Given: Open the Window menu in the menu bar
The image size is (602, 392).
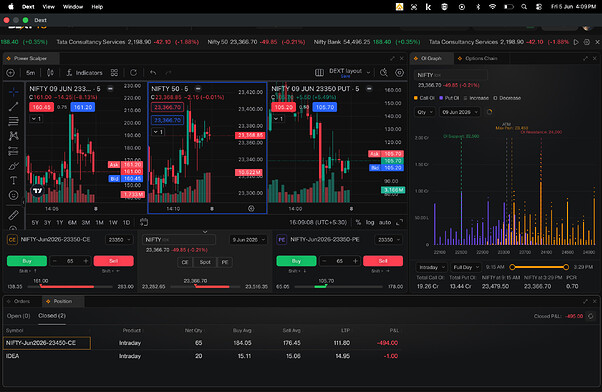Looking at the screenshot, I should 73,7.
